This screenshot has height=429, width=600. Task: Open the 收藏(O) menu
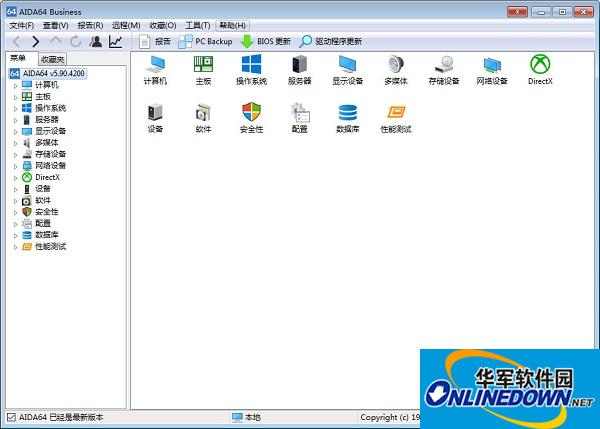[163, 26]
